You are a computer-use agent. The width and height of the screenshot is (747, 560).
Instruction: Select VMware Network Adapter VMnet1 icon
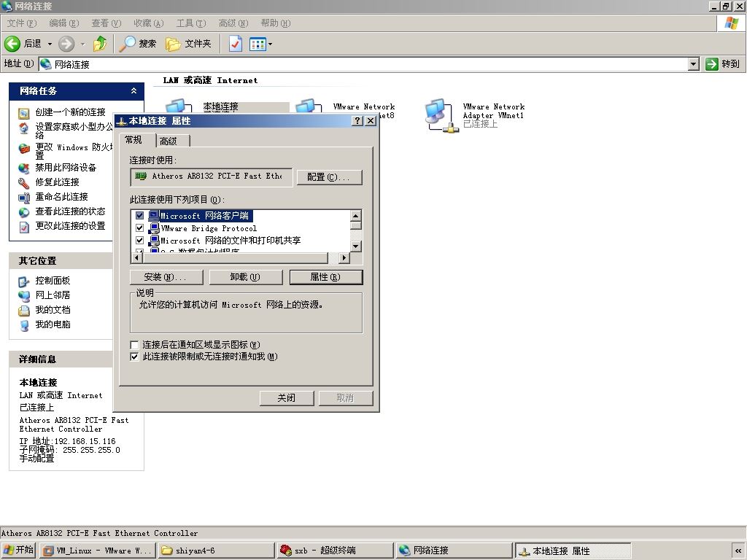click(x=441, y=116)
